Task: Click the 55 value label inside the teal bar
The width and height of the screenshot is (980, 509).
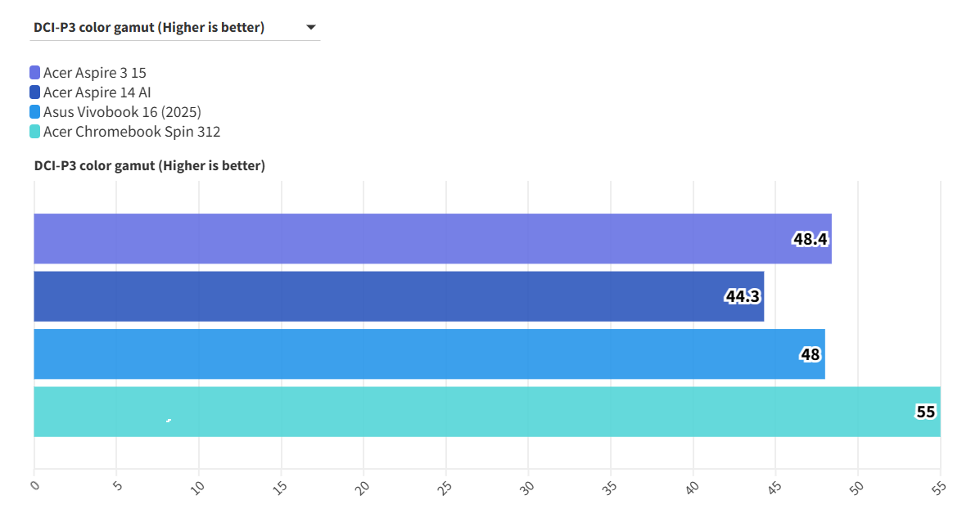Action: (x=925, y=412)
